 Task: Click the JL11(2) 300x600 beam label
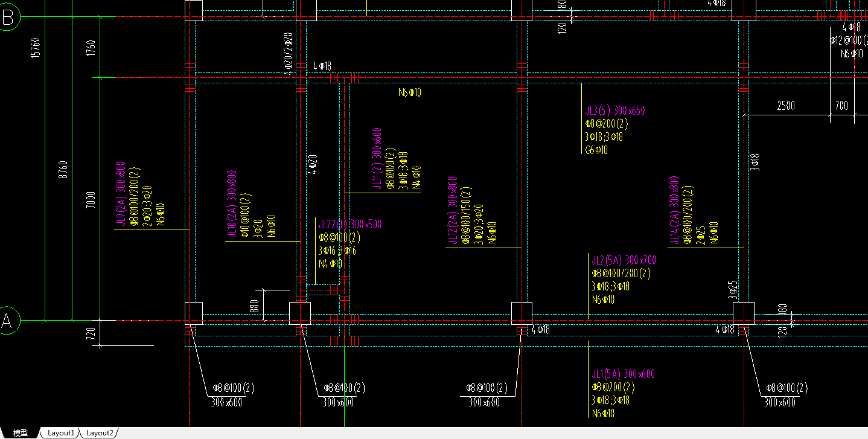pyautogui.click(x=377, y=159)
